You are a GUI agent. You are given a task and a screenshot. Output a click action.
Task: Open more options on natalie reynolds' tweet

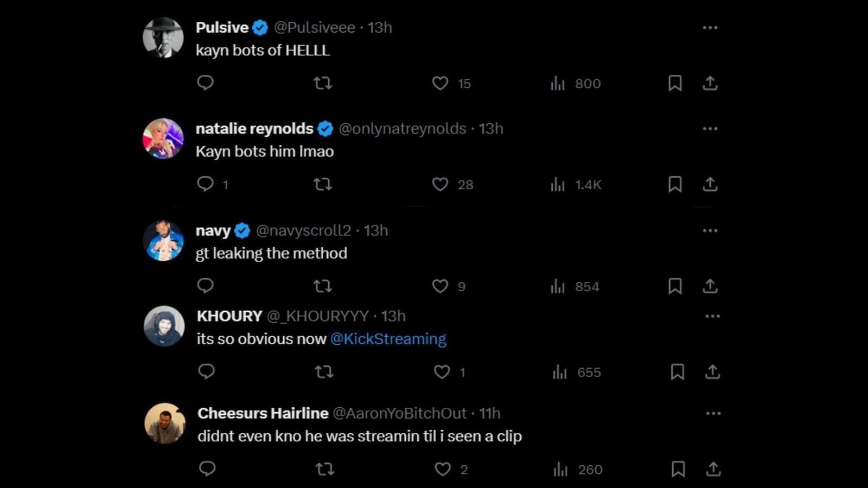[710, 129]
